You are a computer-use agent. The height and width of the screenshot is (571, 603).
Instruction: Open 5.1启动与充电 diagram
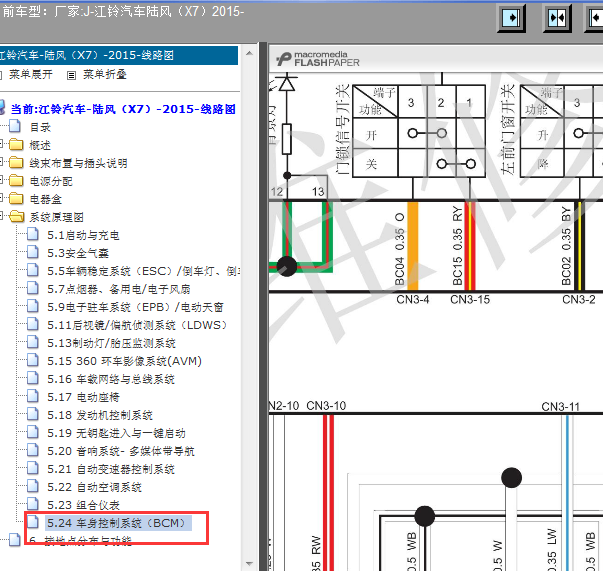[83, 235]
